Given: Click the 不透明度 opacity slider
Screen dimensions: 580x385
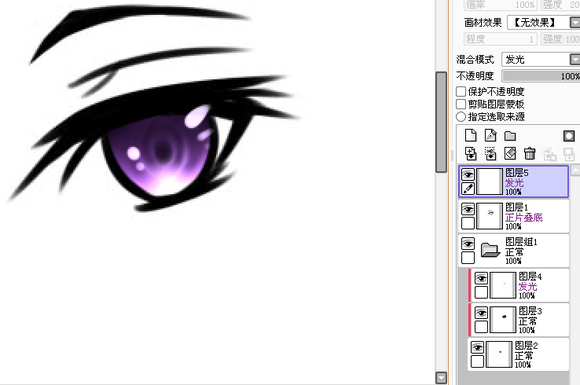Looking at the screenshot, I should [x=541, y=76].
